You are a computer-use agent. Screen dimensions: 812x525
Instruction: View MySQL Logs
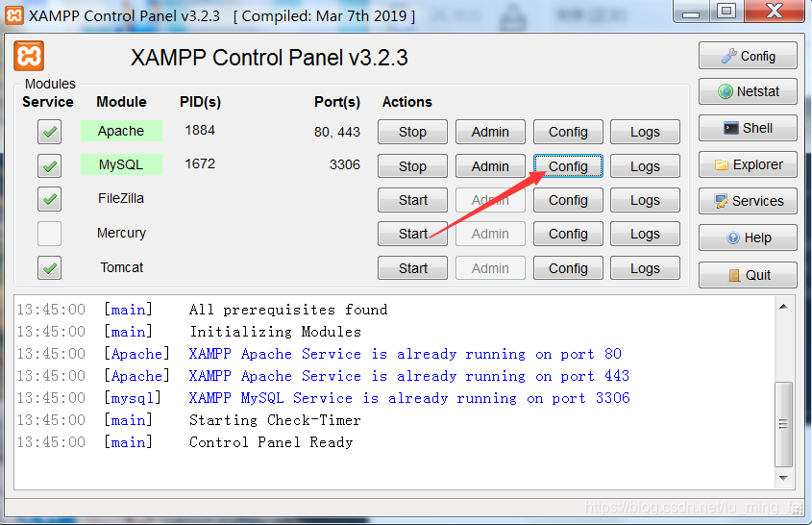point(645,166)
